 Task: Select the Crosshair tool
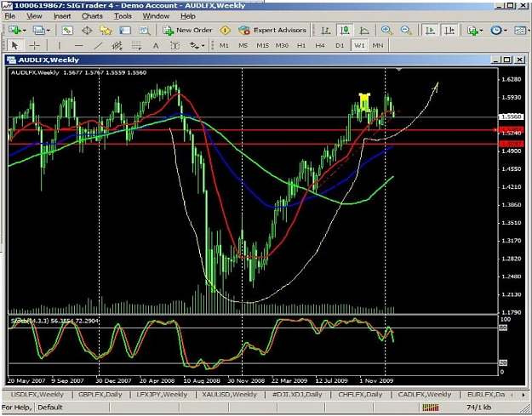(x=35, y=45)
